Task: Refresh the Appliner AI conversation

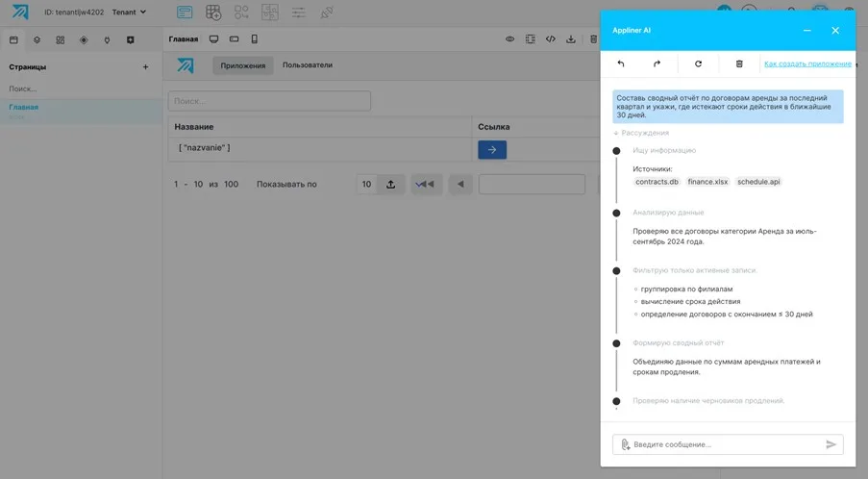Action: pyautogui.click(x=698, y=63)
